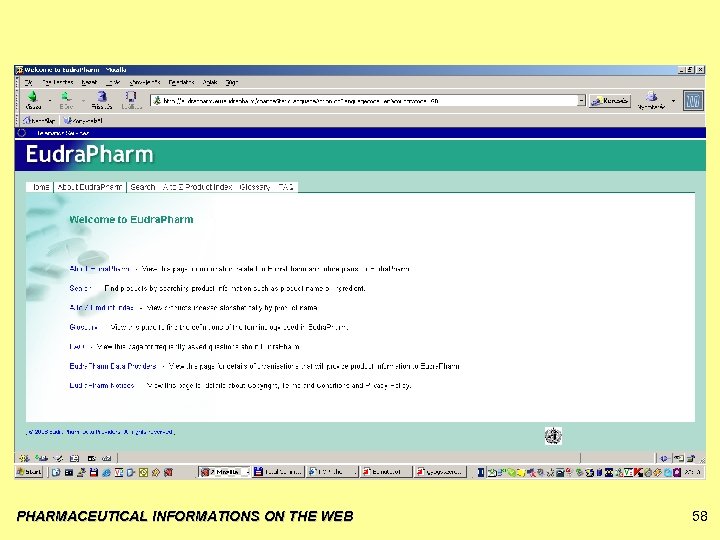Open the dropdown arrow beside the Forward button
The height and width of the screenshot is (540, 720).
(x=84, y=101)
